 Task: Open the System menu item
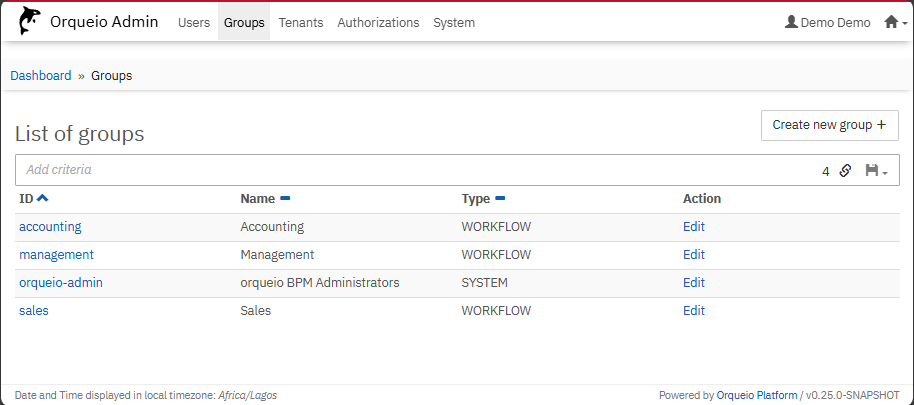(x=454, y=22)
